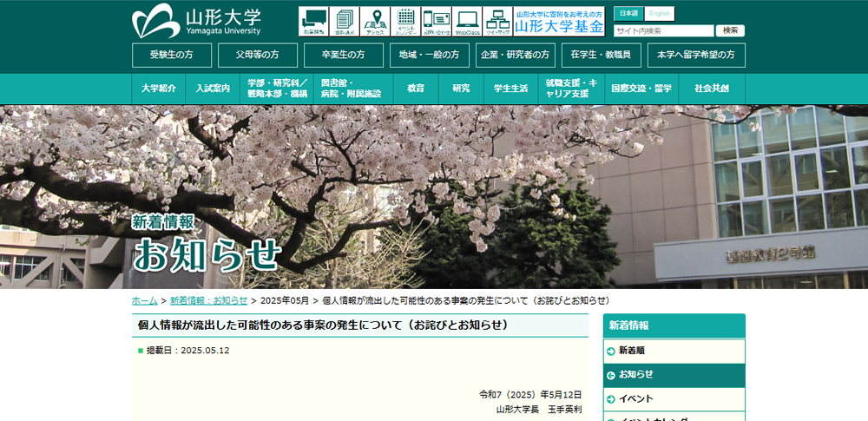Open the Access map pin icon

pos(375,22)
